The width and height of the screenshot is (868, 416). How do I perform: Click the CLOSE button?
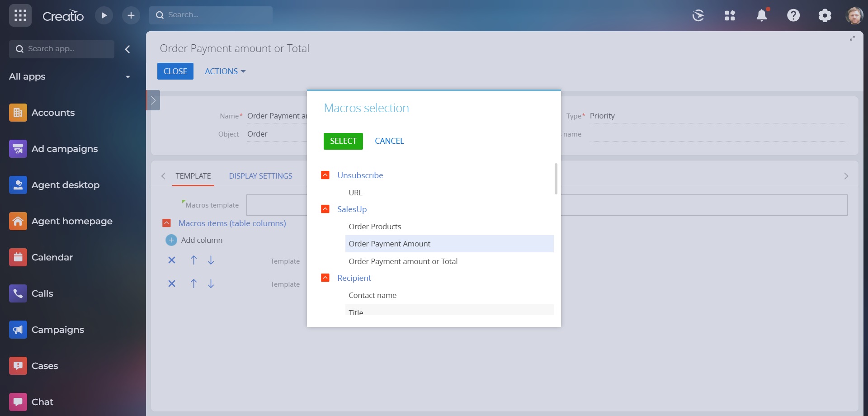click(175, 71)
